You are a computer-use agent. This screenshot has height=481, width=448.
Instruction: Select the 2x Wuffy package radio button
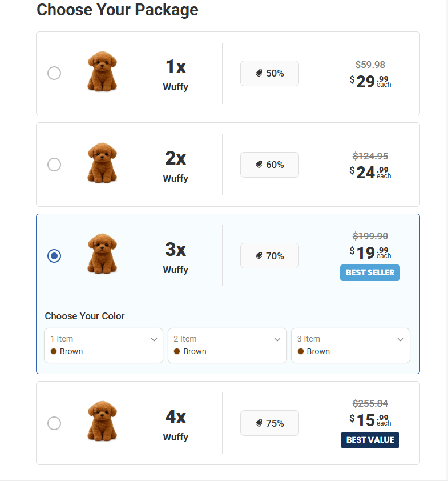point(54,165)
